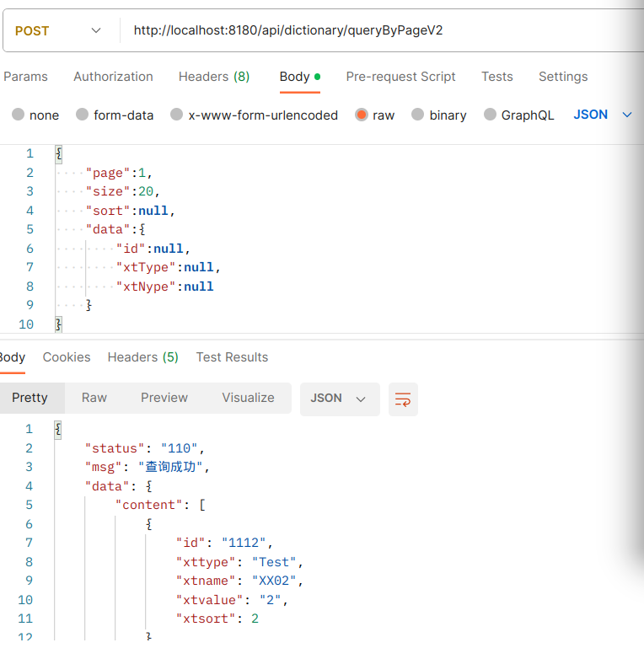Open the POST method dropdown
Screen dimensions: 644x648
pos(57,31)
